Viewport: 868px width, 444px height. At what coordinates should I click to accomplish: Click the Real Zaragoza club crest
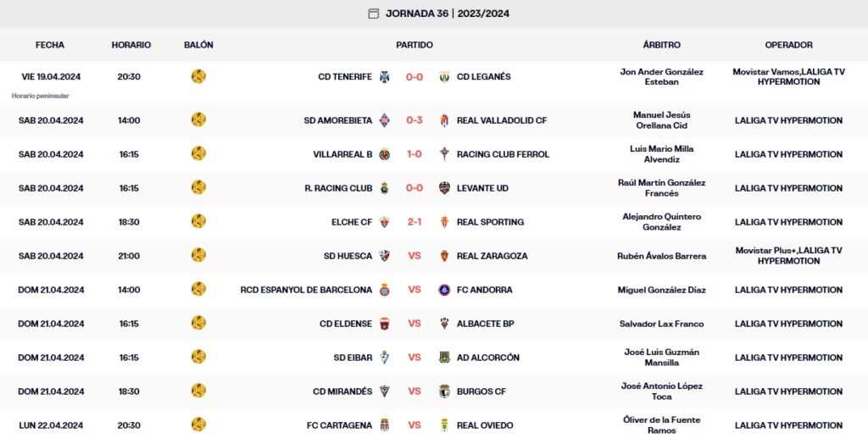444,256
